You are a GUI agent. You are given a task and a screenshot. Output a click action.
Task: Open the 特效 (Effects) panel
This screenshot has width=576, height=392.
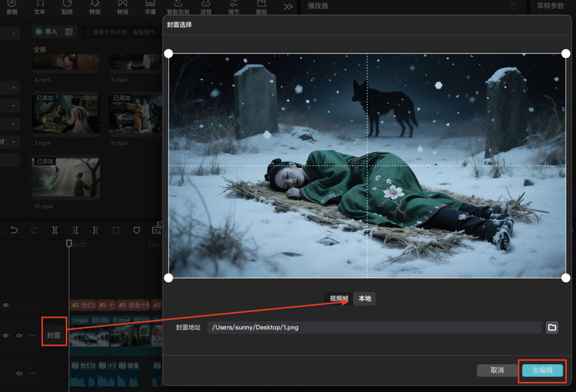pos(95,7)
